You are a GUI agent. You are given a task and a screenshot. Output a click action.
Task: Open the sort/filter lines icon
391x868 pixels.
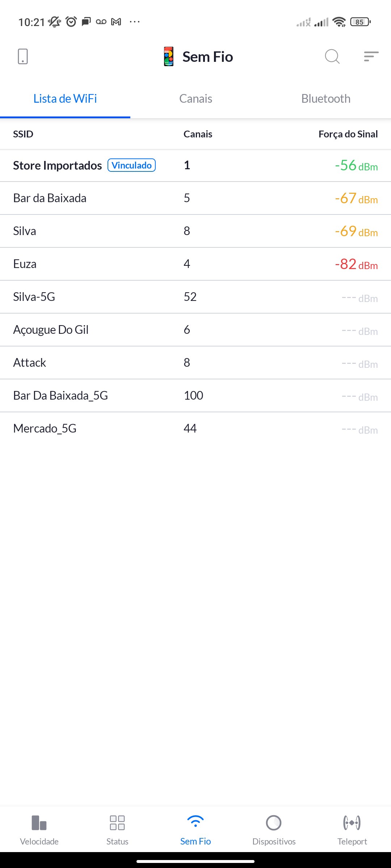371,57
